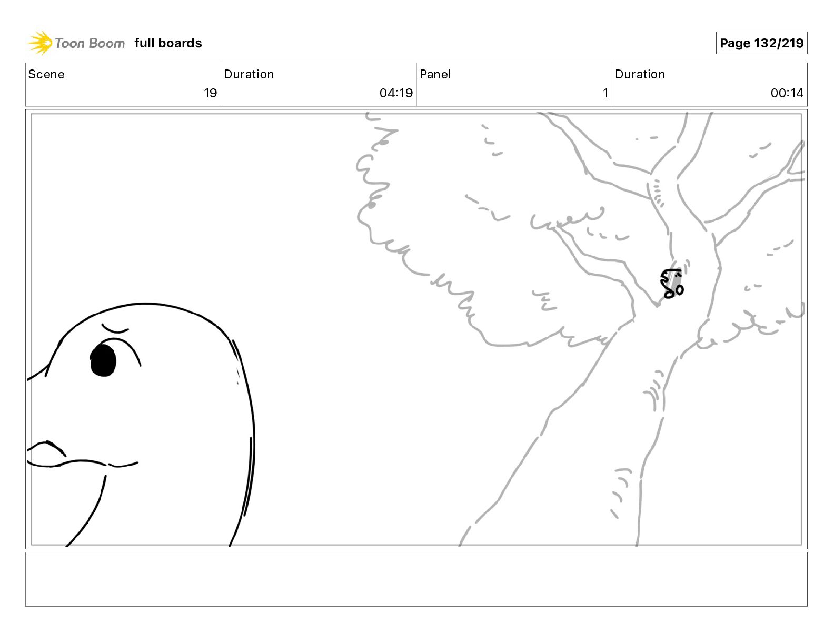Click scene number value '19'
Viewport: 834px width, 644px height.
(211, 93)
